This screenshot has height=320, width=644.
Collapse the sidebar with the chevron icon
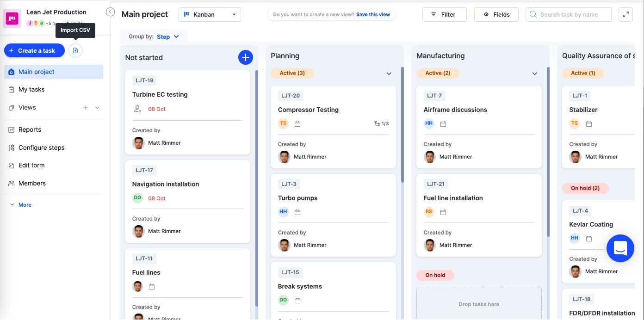click(110, 12)
